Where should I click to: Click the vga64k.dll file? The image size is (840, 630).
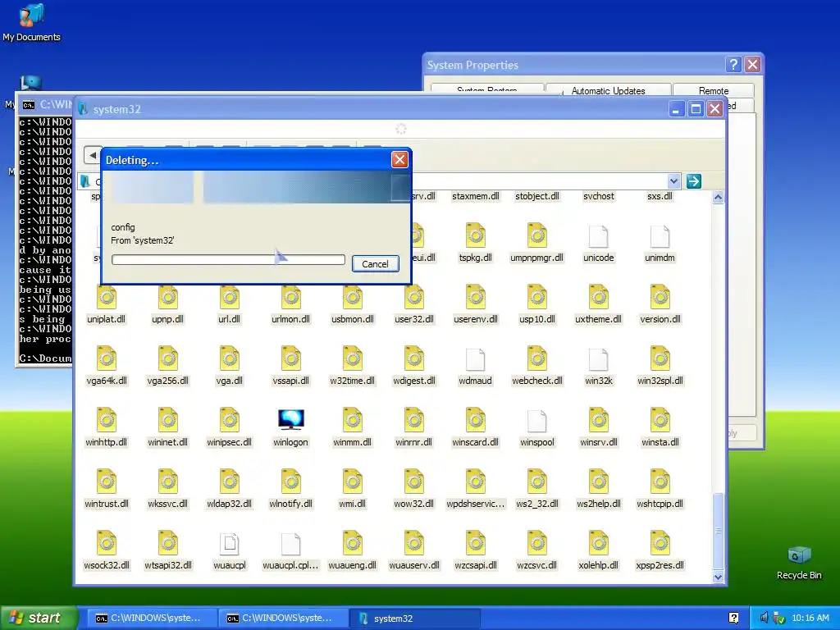click(106, 358)
